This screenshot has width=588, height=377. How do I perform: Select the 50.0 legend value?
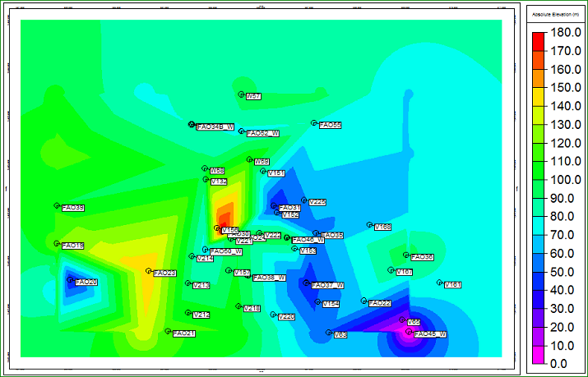tap(565, 272)
